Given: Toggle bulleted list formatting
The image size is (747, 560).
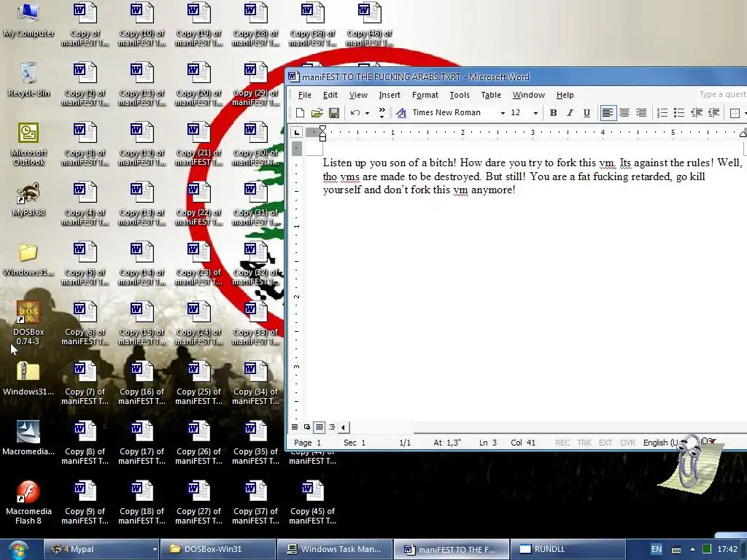Looking at the screenshot, I should click(679, 113).
